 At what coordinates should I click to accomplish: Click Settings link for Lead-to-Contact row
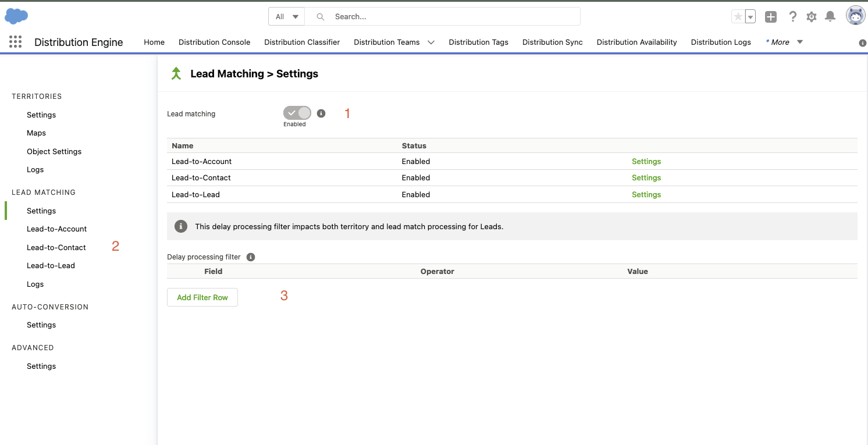click(646, 178)
